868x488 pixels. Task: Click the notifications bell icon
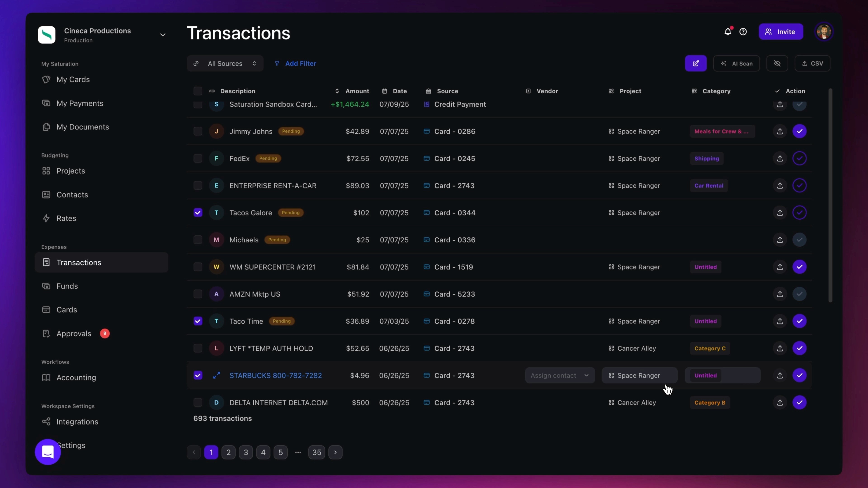[727, 32]
